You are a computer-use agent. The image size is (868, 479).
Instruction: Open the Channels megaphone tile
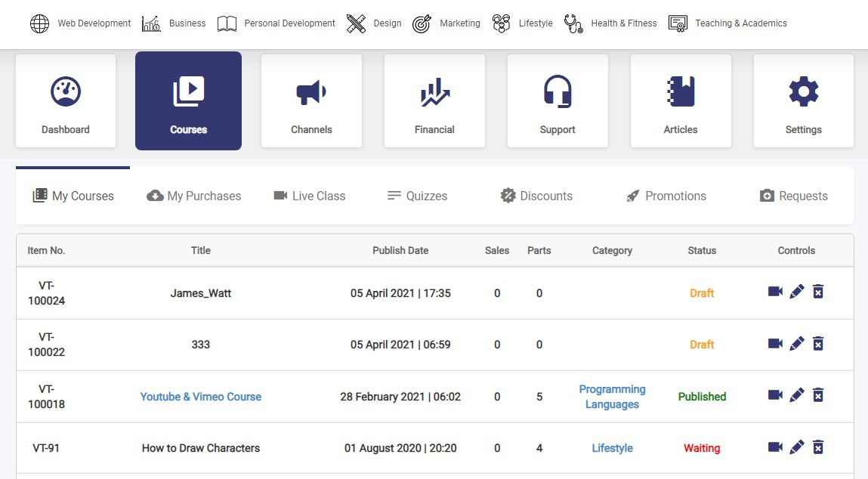(311, 100)
